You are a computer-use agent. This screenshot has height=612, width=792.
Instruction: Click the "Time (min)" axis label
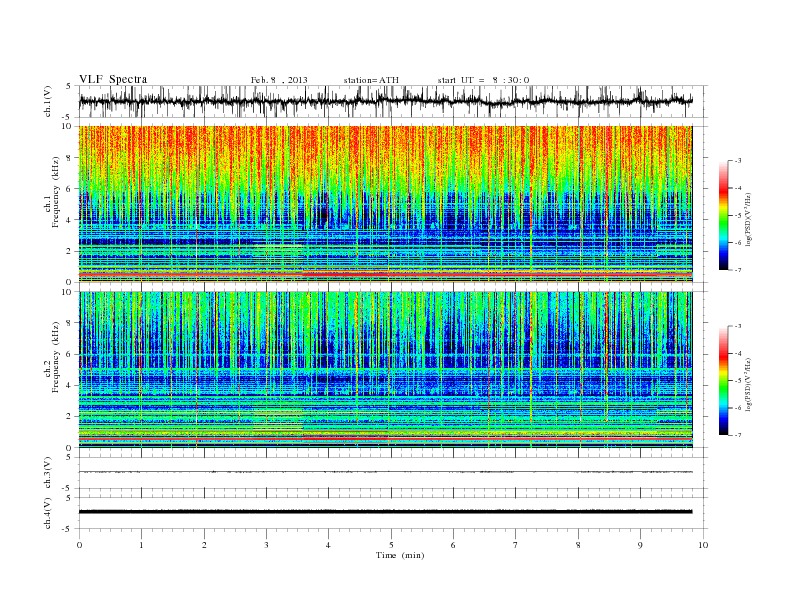(400, 555)
